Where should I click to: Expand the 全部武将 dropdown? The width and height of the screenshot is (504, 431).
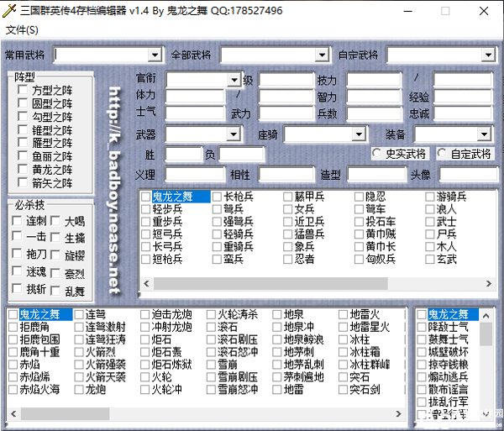pos(321,55)
